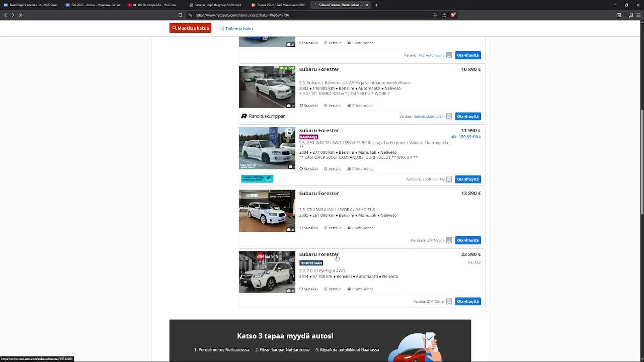Viewport: 644px width, 362px height.
Task: Open the TKC Automyynti dealer link
Action: (431, 55)
